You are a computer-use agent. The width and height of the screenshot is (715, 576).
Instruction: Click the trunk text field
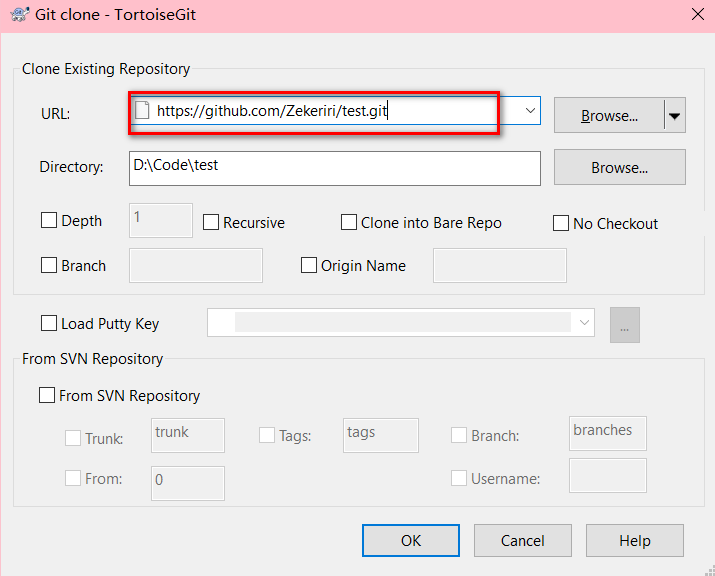(188, 436)
